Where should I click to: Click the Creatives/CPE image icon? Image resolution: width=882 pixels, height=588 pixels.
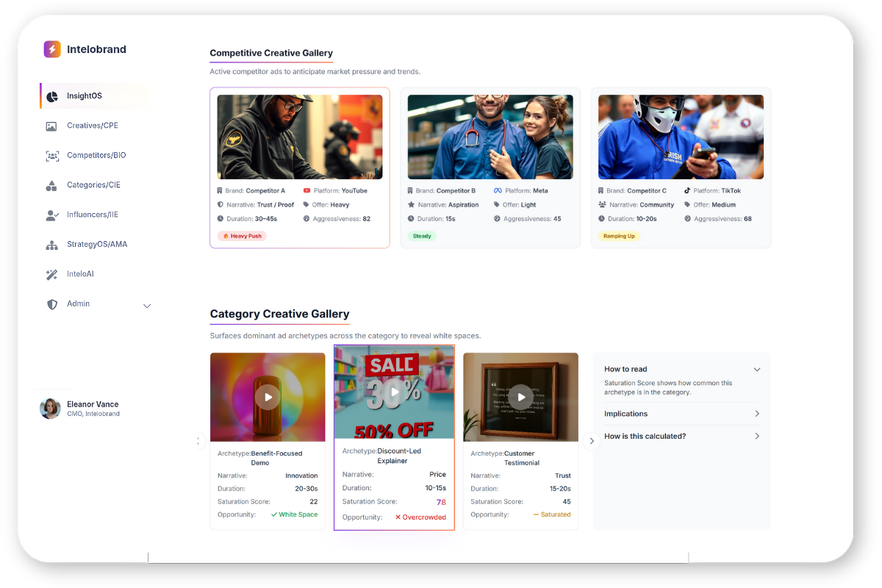click(51, 126)
